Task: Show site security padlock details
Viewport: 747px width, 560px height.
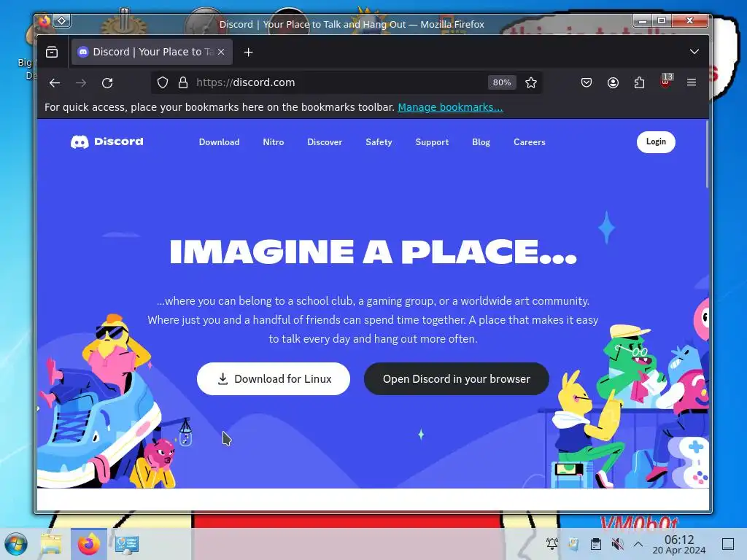Action: (183, 82)
